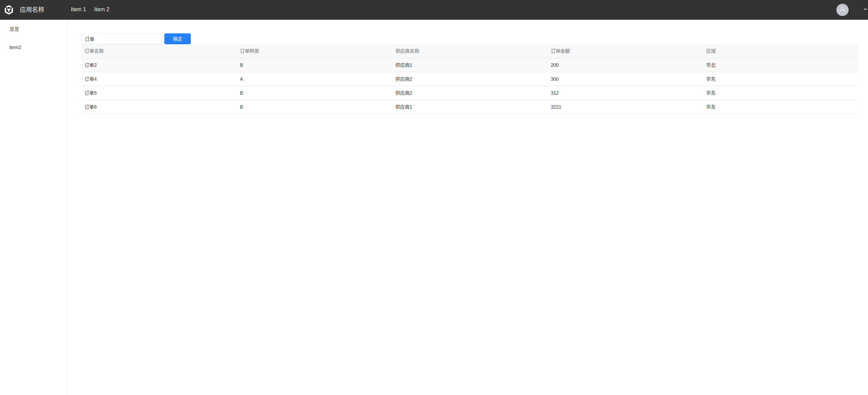Select 总览 in the sidebar
This screenshot has height=395, width=868.
[14, 29]
